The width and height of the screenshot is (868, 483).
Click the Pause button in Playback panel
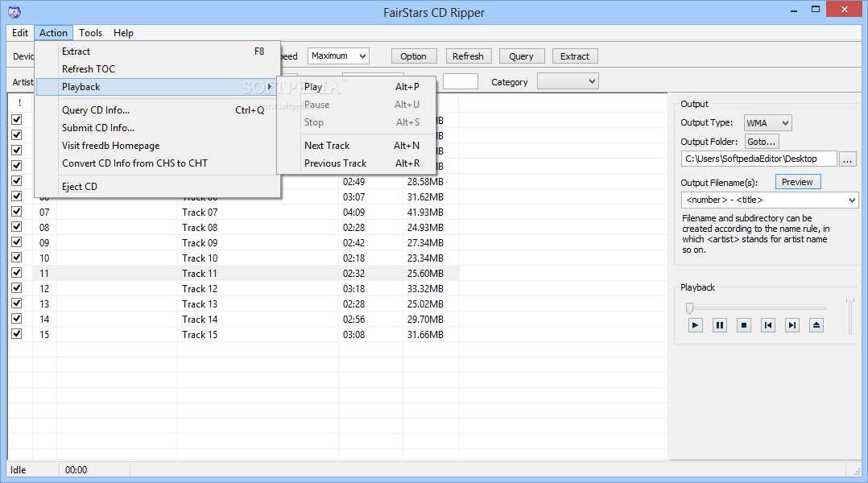click(720, 325)
